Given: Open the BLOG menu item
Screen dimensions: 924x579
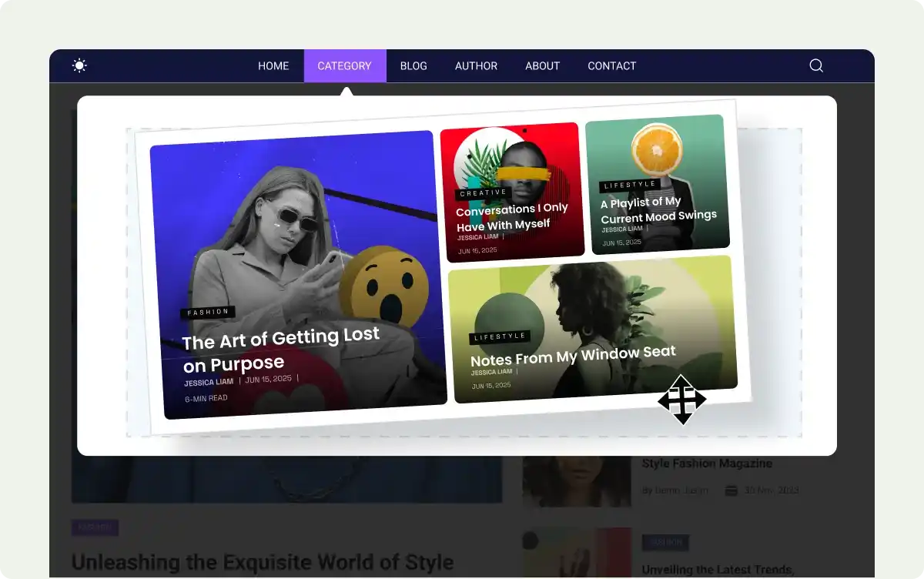Looking at the screenshot, I should 413,65.
